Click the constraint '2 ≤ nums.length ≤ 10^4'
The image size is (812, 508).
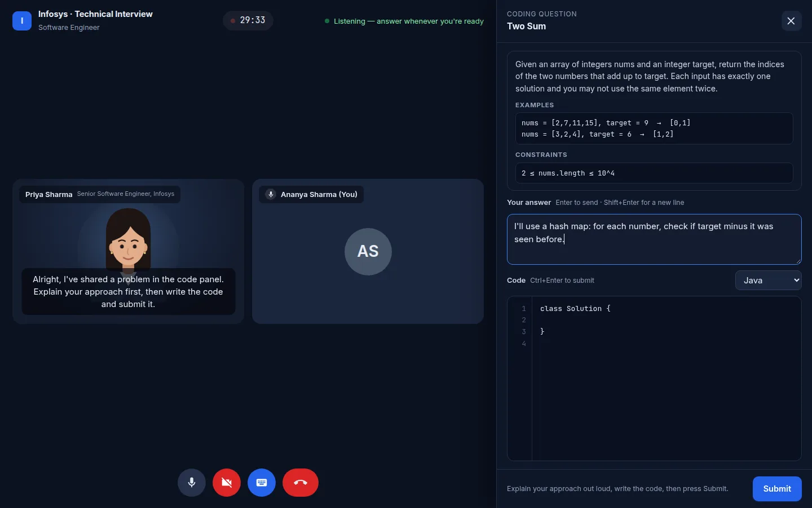(x=568, y=173)
